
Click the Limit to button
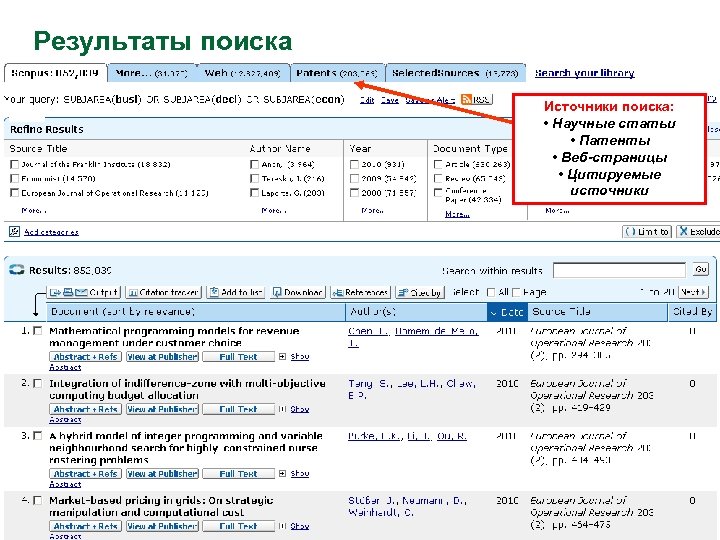pos(647,231)
